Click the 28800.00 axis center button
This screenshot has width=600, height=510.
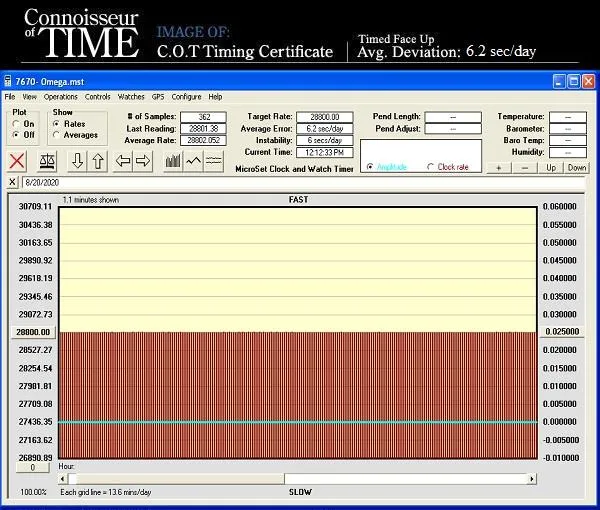(33, 332)
